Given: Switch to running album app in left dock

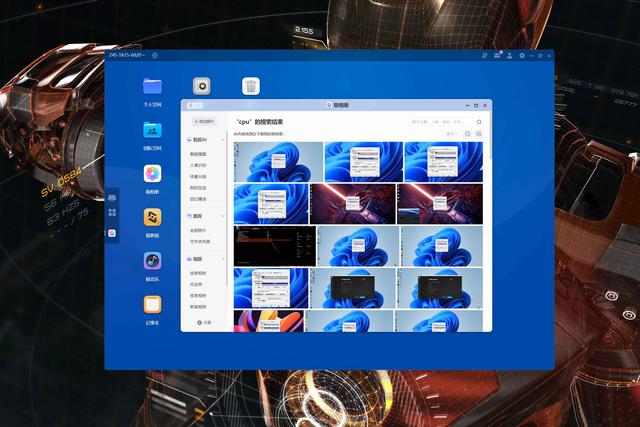Looking at the screenshot, I should pos(112,233).
